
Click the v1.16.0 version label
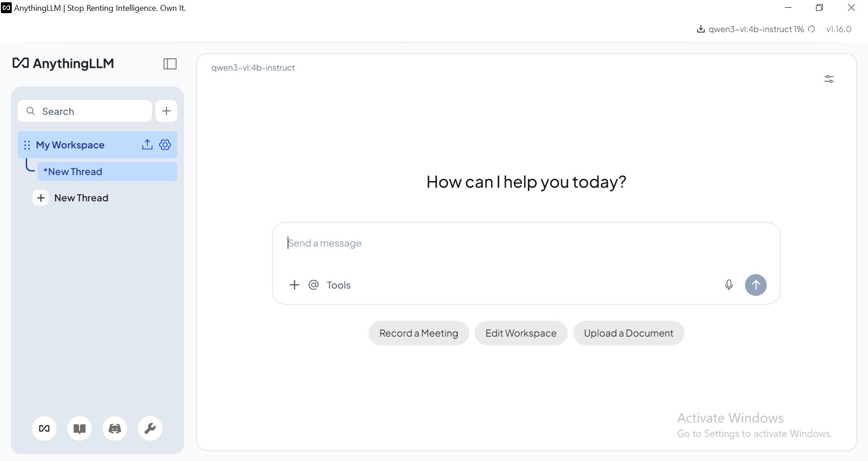click(x=839, y=29)
